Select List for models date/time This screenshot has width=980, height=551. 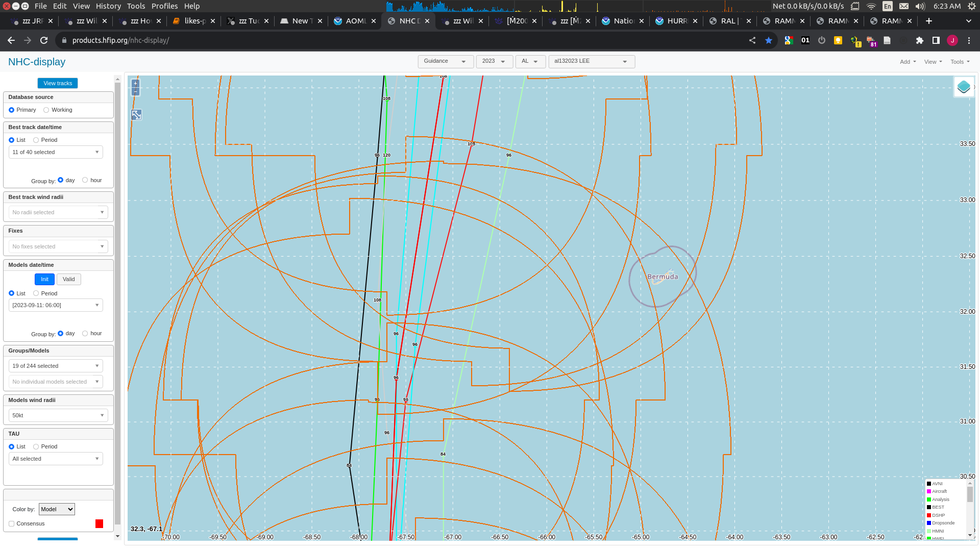(11, 293)
